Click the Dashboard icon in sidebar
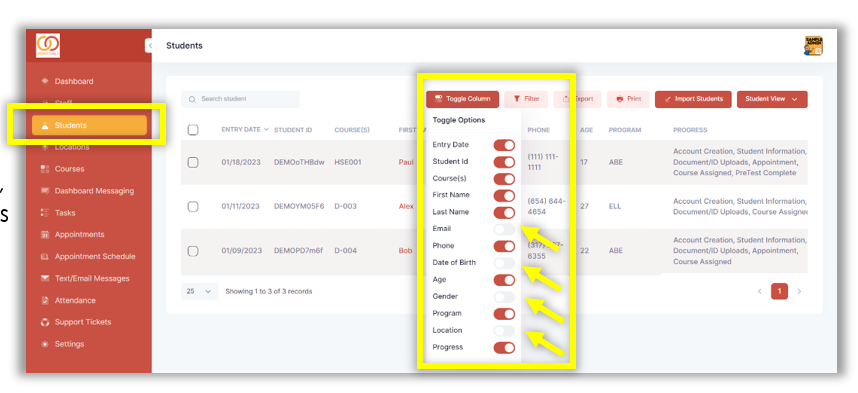This screenshot has height=393, width=858. coord(45,81)
